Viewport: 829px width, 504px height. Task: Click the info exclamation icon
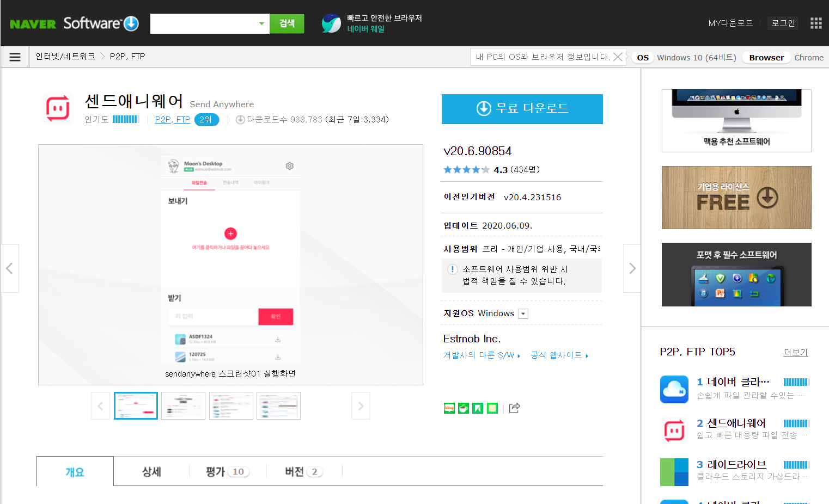pos(453,269)
